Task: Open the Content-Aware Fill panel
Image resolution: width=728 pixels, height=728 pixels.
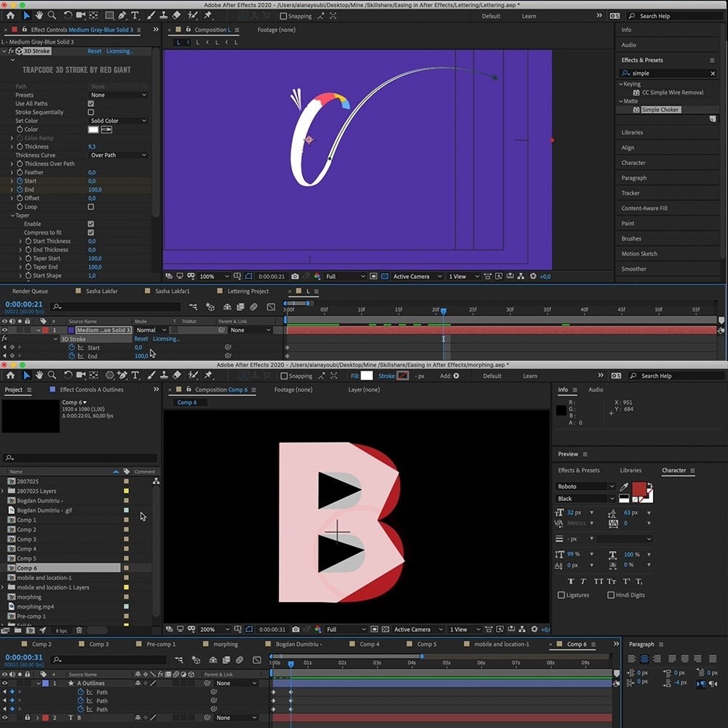Action: tap(644, 208)
